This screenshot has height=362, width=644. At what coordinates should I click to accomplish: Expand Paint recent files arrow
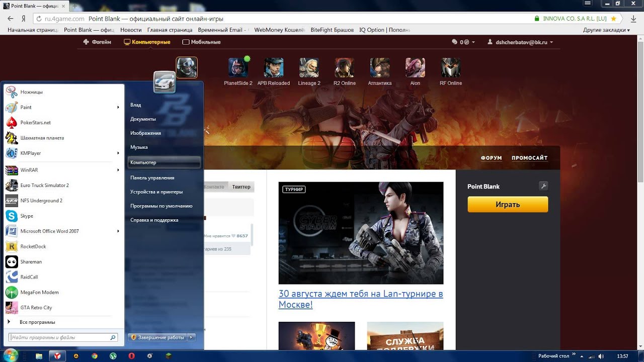coord(118,107)
